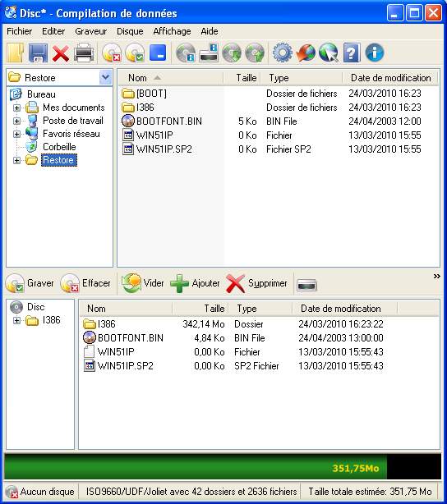Click the Aucun disque status icon
This screenshot has height=504, width=447.
click(x=12, y=492)
